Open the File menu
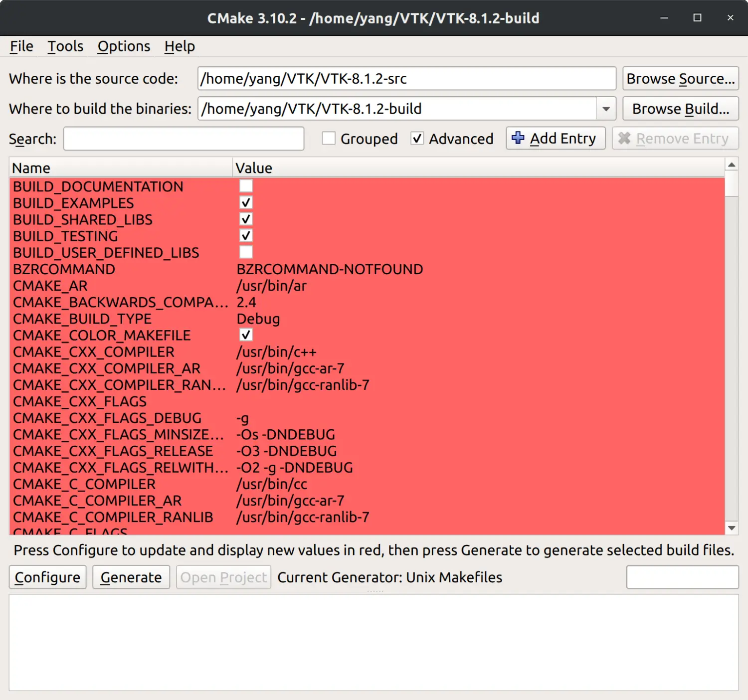Screen dimensions: 748x700 [21, 46]
